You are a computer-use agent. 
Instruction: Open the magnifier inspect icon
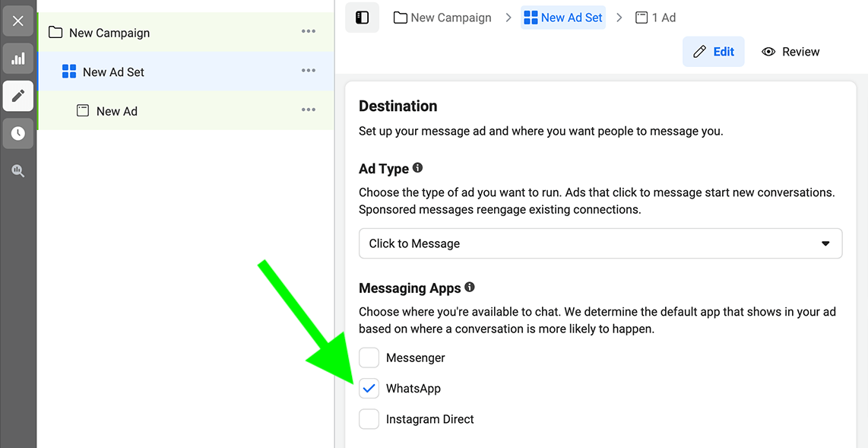[18, 170]
